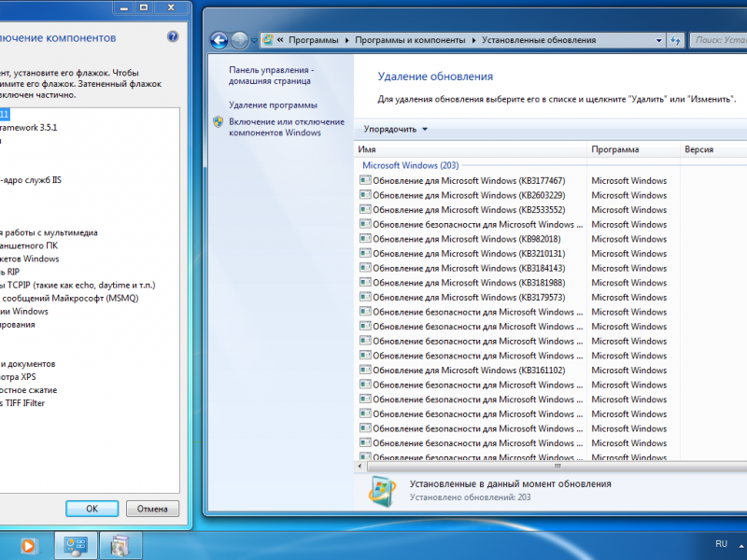Click the icon of update KB2533552
This screenshot has height=560, width=747.
click(x=365, y=209)
